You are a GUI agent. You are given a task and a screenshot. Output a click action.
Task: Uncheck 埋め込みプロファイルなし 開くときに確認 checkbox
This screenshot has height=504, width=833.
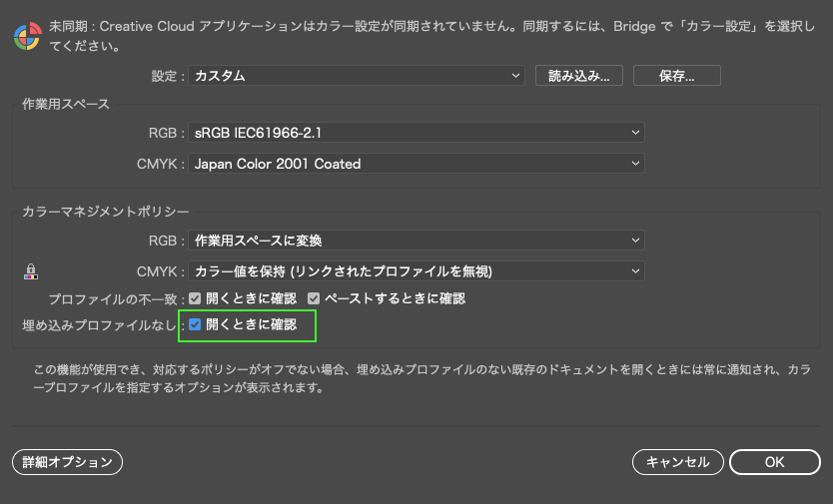(195, 324)
